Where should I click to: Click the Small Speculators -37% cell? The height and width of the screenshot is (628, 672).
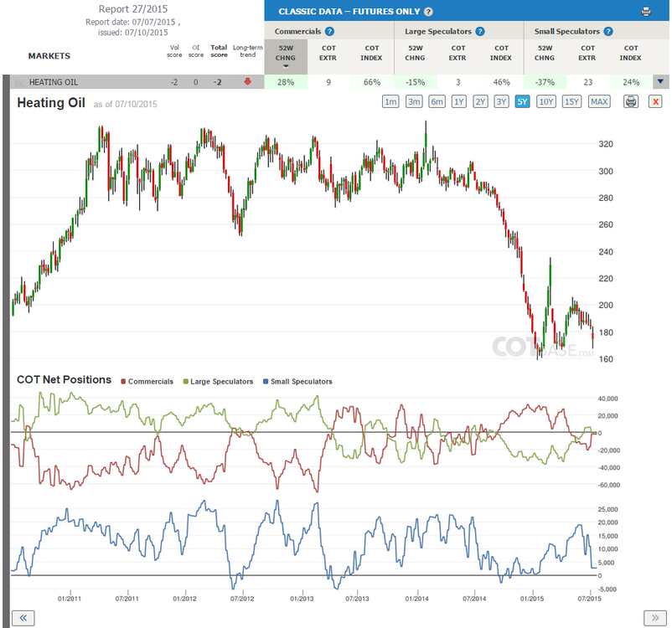click(x=545, y=82)
